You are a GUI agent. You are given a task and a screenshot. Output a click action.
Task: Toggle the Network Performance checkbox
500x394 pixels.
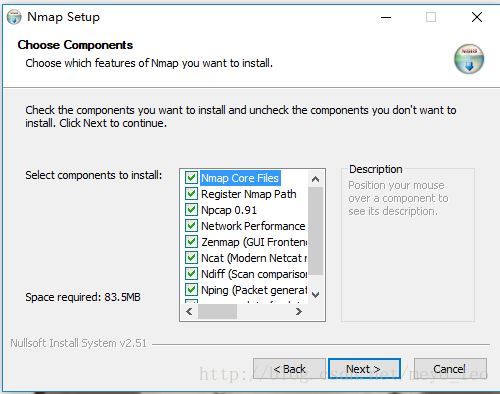point(191,226)
